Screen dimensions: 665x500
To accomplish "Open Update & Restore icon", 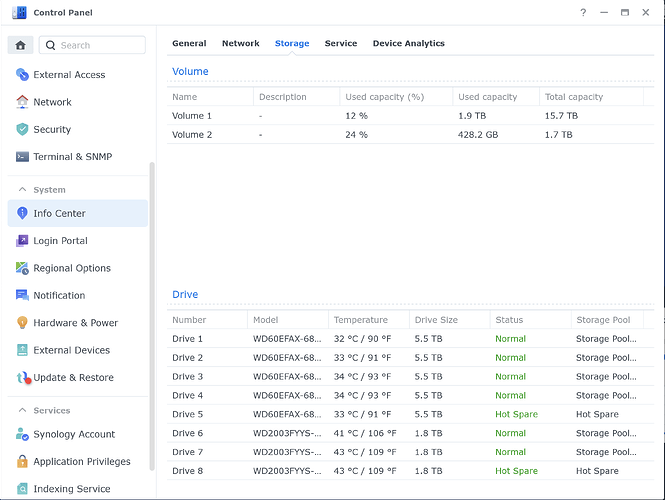I will click(23, 377).
